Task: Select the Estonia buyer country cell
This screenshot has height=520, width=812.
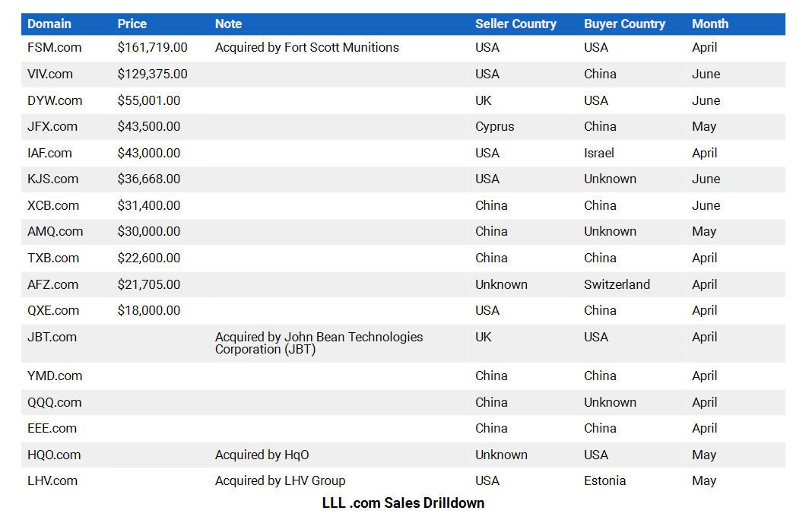Action: tap(605, 480)
